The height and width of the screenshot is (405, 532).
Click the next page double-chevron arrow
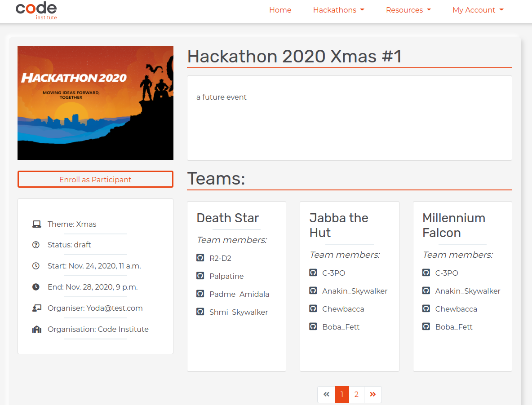click(x=373, y=395)
